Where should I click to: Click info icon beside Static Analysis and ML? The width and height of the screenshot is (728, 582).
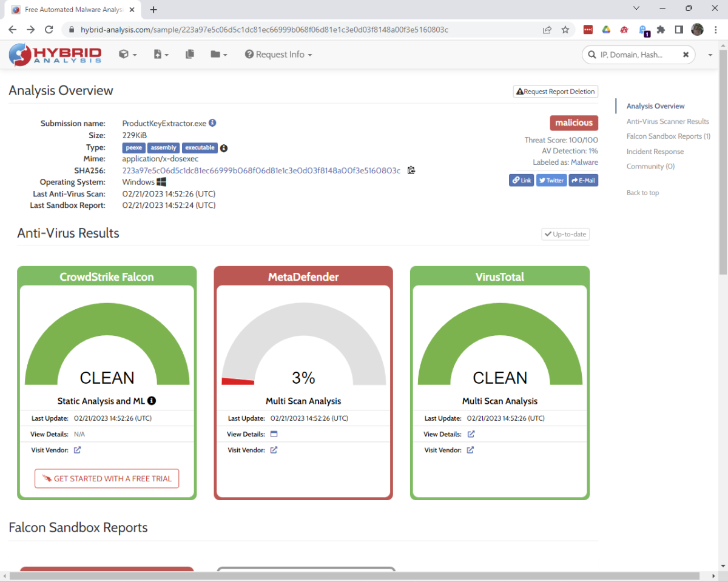point(152,401)
